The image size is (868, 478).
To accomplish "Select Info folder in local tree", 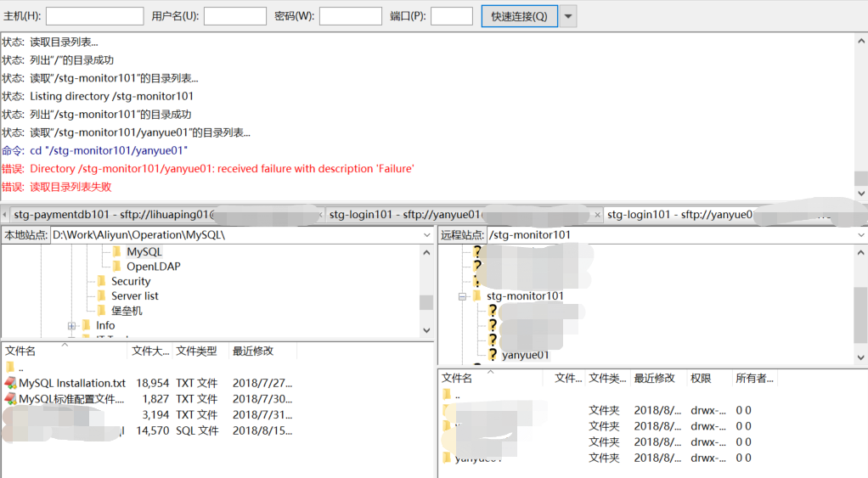I will [x=105, y=326].
